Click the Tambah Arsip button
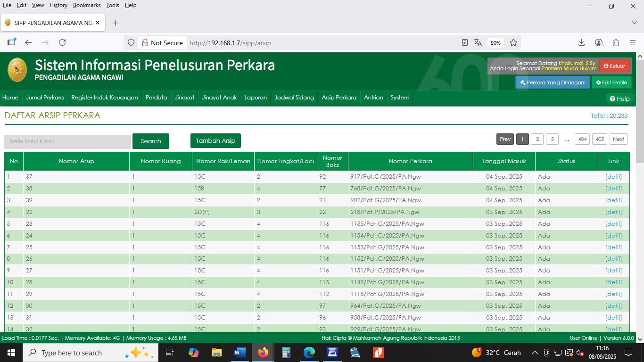Viewport: 644px width, 362px height. coord(215,140)
